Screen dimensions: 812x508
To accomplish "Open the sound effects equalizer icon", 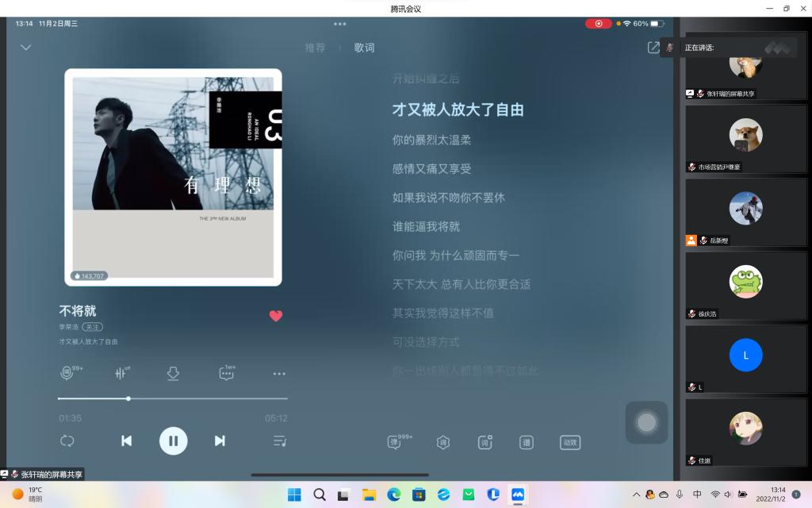I will pyautogui.click(x=122, y=373).
